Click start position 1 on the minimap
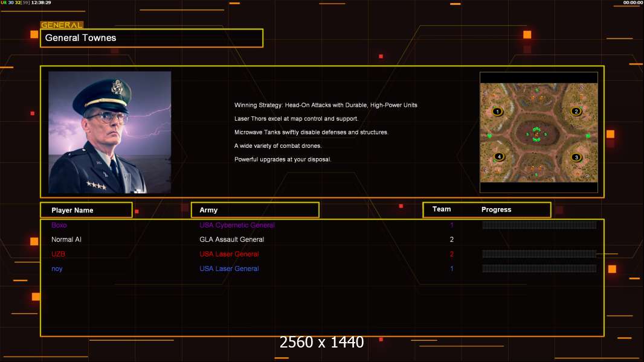Image resolution: width=644 pixels, height=362 pixels. [497, 112]
